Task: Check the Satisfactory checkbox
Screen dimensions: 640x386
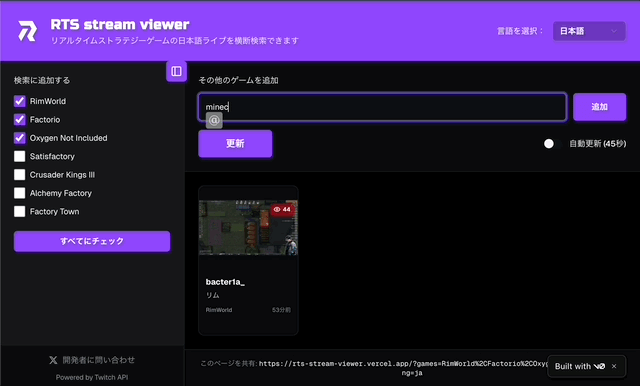Action: (x=20, y=156)
